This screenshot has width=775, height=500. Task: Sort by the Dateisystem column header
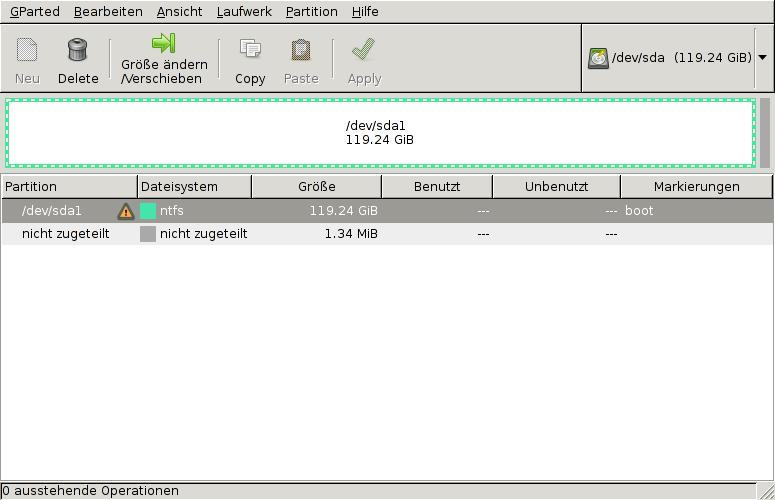(194, 187)
